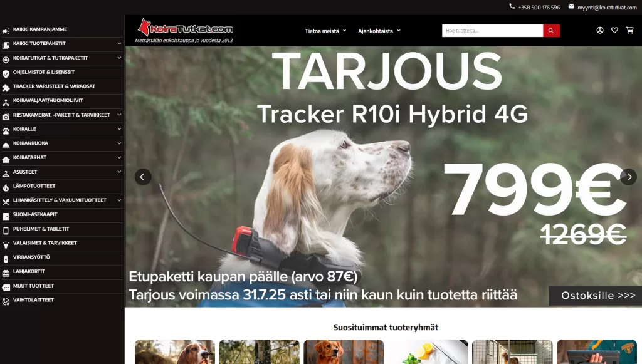
Task: Select Lämpötuotteet category
Action: 34,186
